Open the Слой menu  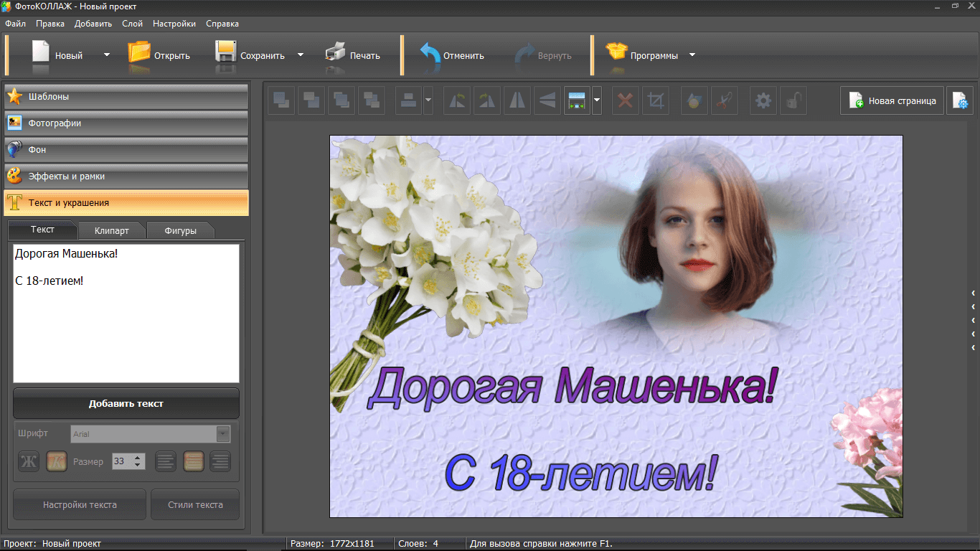[x=132, y=24]
